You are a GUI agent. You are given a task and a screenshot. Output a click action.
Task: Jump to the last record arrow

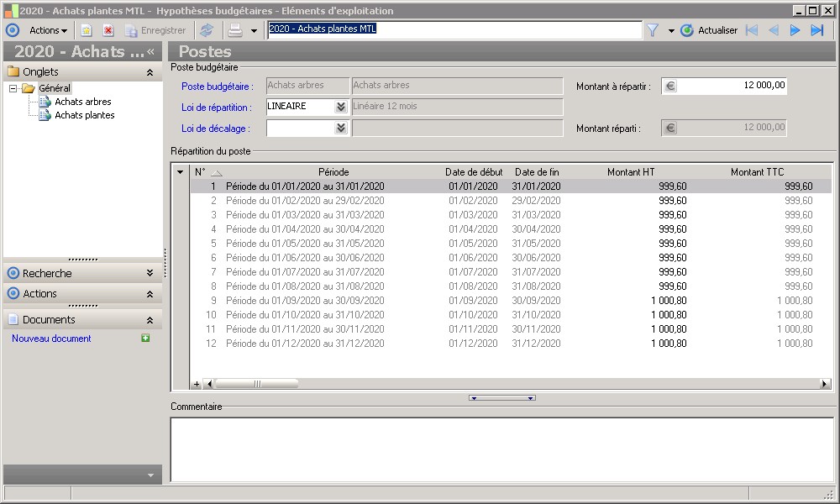816,30
